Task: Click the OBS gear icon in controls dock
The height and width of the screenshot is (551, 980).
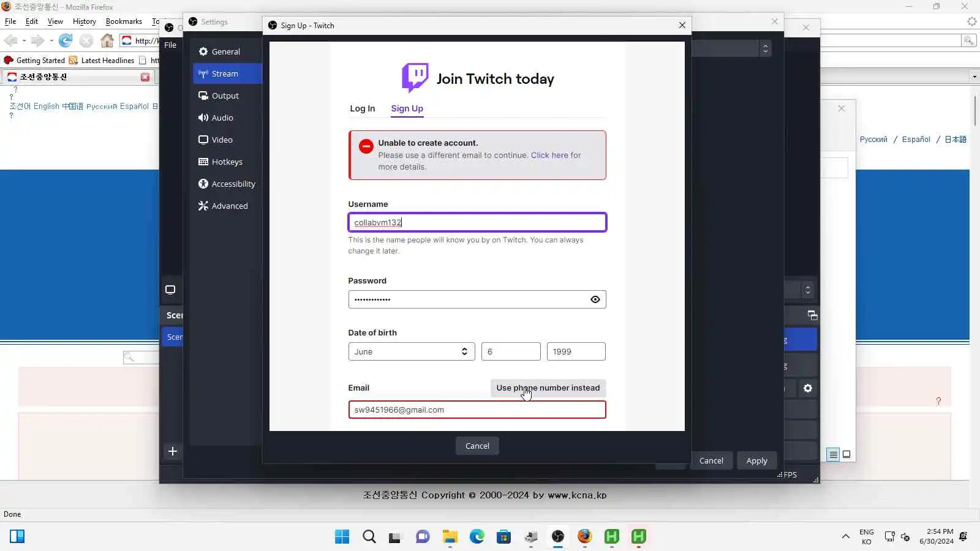Action: coord(808,388)
